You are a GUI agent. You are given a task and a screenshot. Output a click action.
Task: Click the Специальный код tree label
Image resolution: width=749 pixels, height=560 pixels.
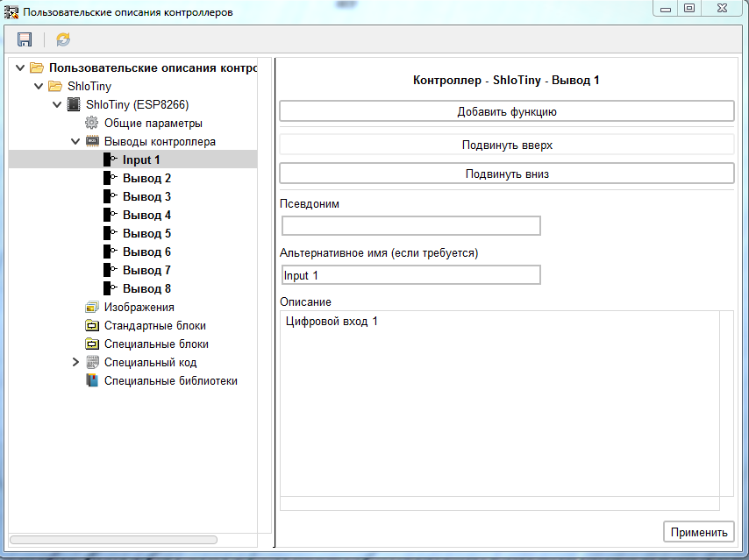151,362
